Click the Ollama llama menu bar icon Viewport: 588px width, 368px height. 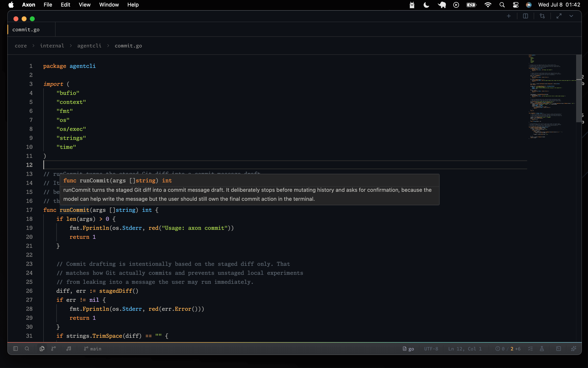pyautogui.click(x=412, y=5)
